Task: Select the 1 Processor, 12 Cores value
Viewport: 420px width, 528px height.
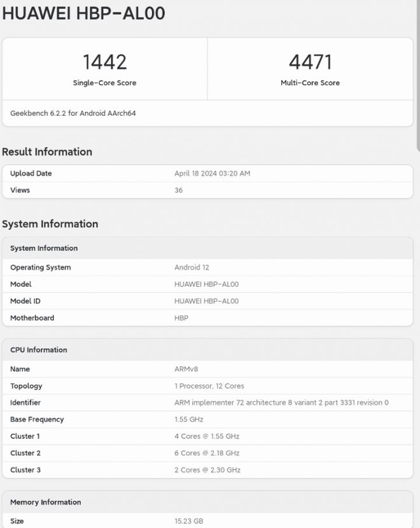Action: [x=209, y=386]
